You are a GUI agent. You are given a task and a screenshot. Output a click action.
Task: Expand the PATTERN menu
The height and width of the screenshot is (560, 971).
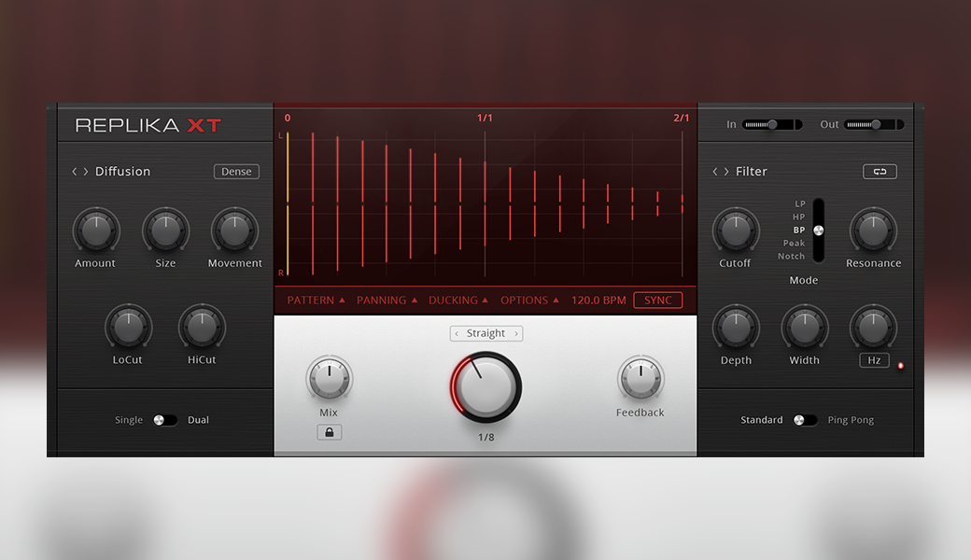pyautogui.click(x=316, y=301)
